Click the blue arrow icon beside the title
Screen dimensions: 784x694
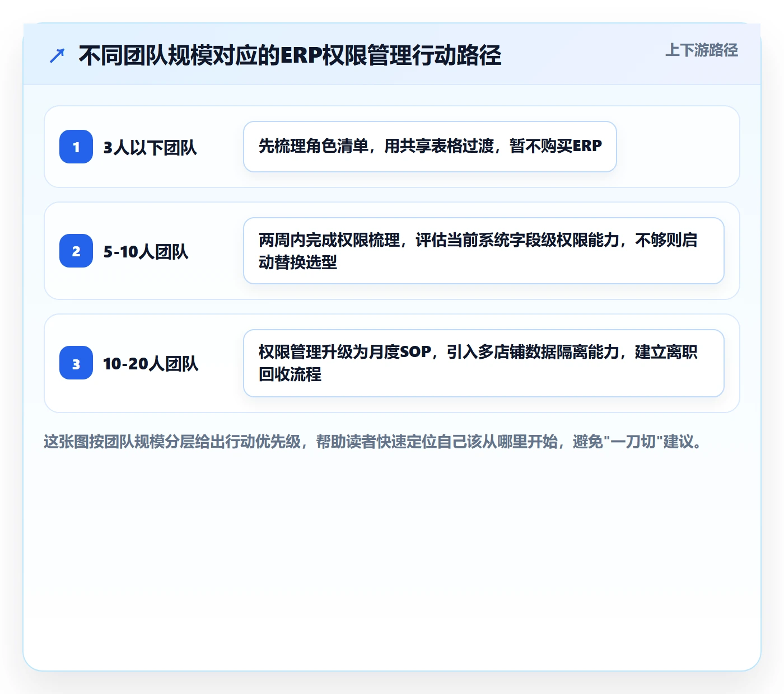[57, 55]
